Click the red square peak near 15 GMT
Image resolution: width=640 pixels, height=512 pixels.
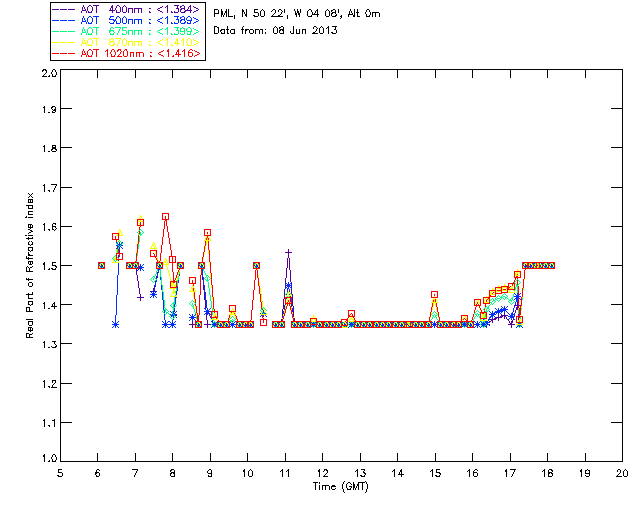click(435, 294)
